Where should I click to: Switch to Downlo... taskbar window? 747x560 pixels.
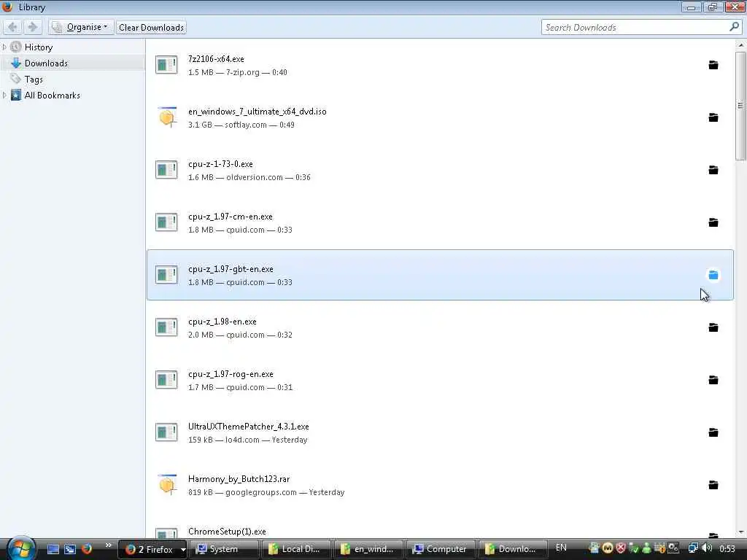[513, 550]
